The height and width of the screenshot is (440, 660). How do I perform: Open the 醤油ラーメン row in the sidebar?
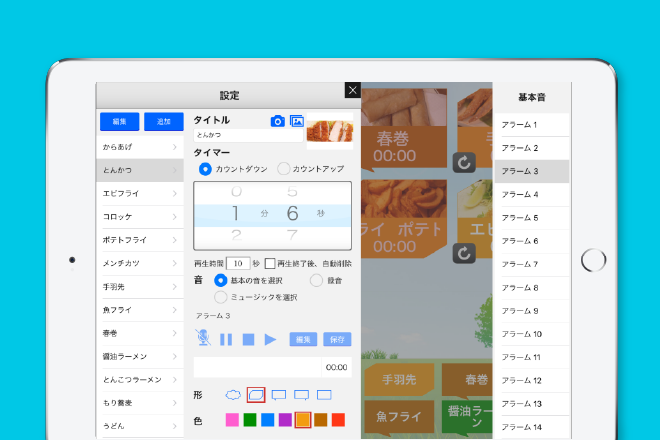tap(139, 356)
